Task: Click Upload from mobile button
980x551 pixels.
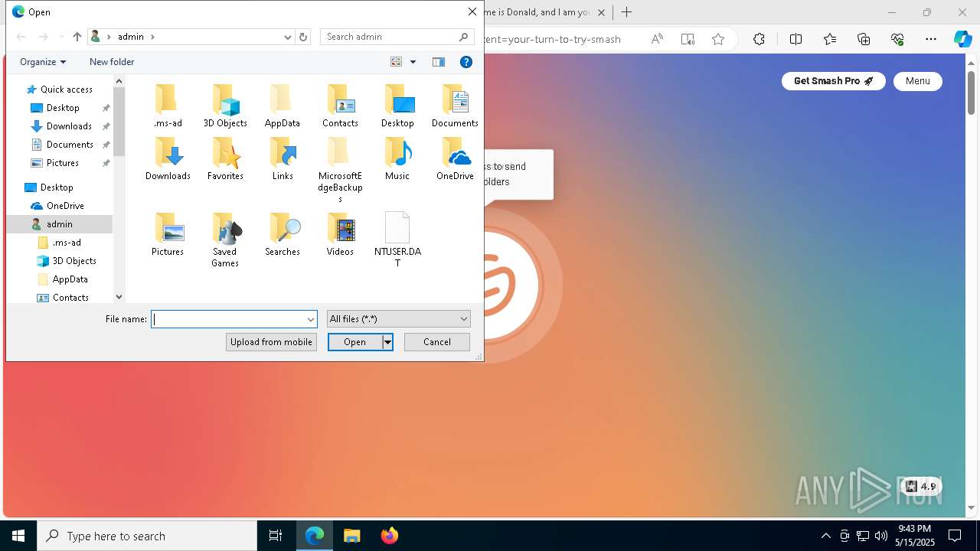Action: coord(271,342)
